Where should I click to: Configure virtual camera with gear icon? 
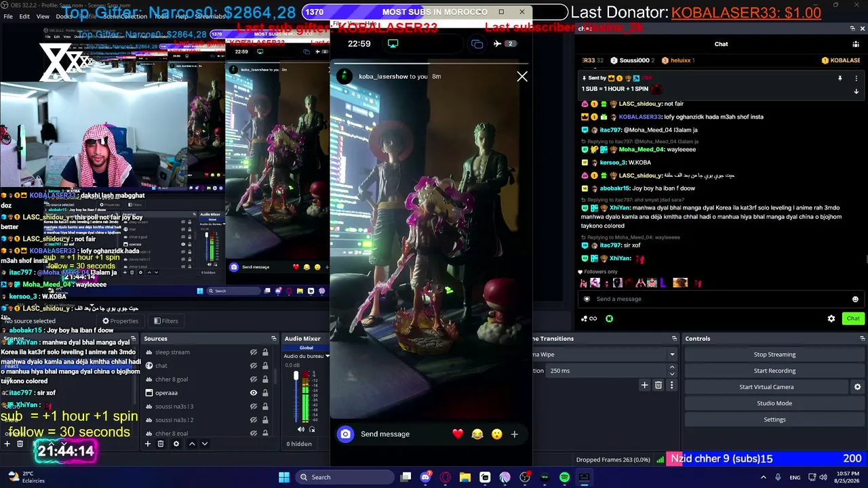(857, 387)
